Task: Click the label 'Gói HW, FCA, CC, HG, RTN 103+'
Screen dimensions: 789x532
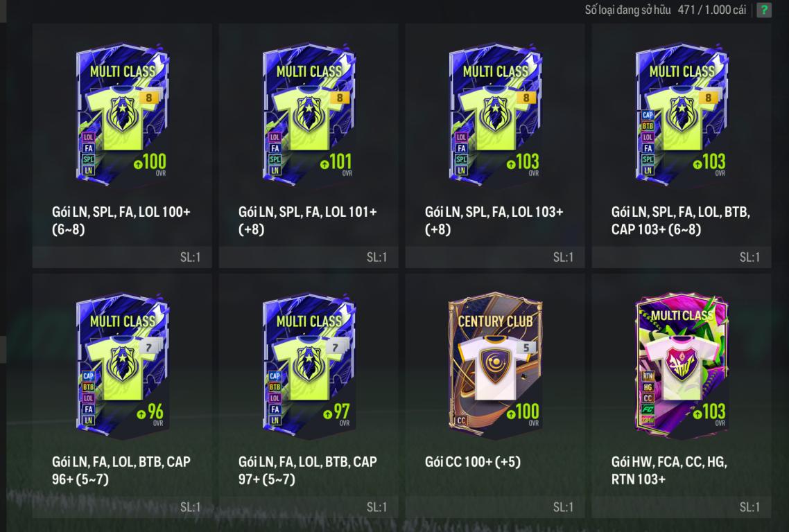Action: [669, 470]
